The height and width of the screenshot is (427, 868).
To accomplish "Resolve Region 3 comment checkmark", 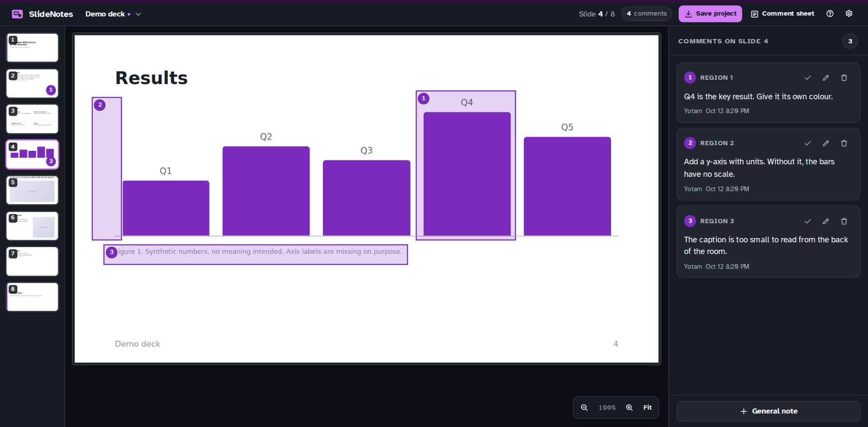I will click(808, 221).
